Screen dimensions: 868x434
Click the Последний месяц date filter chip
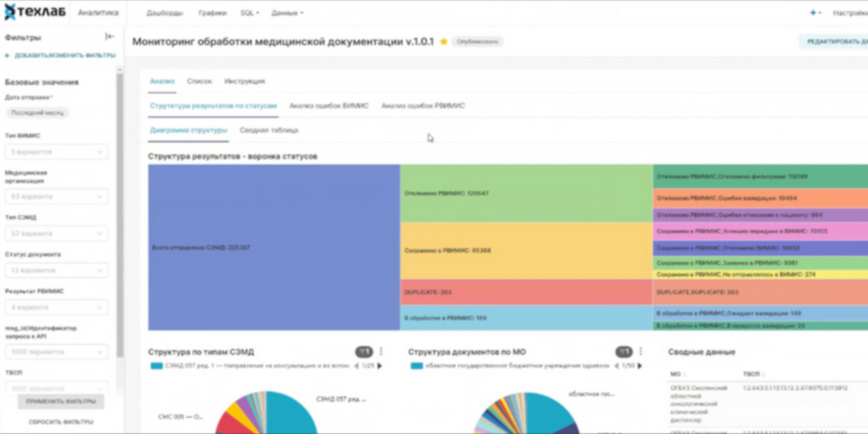(x=37, y=113)
